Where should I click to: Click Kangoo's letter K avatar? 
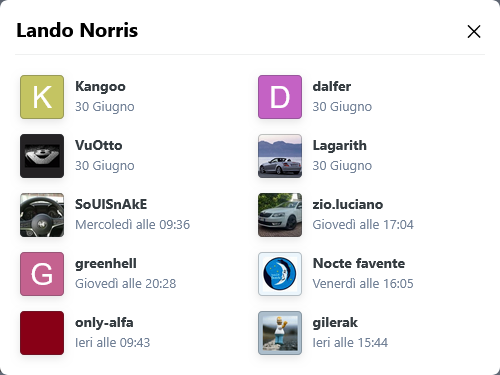[x=42, y=97]
